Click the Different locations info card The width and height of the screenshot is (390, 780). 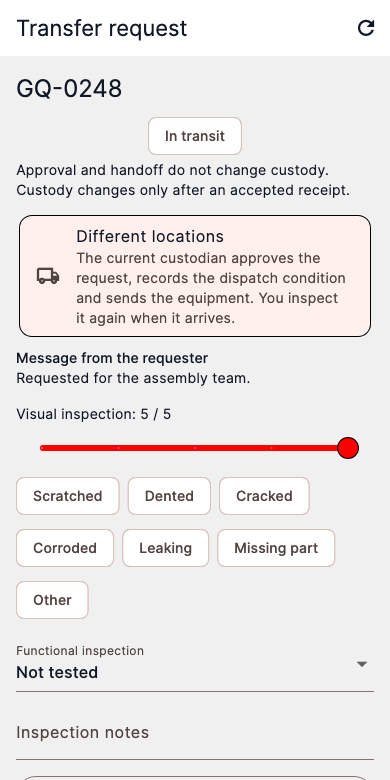195,276
